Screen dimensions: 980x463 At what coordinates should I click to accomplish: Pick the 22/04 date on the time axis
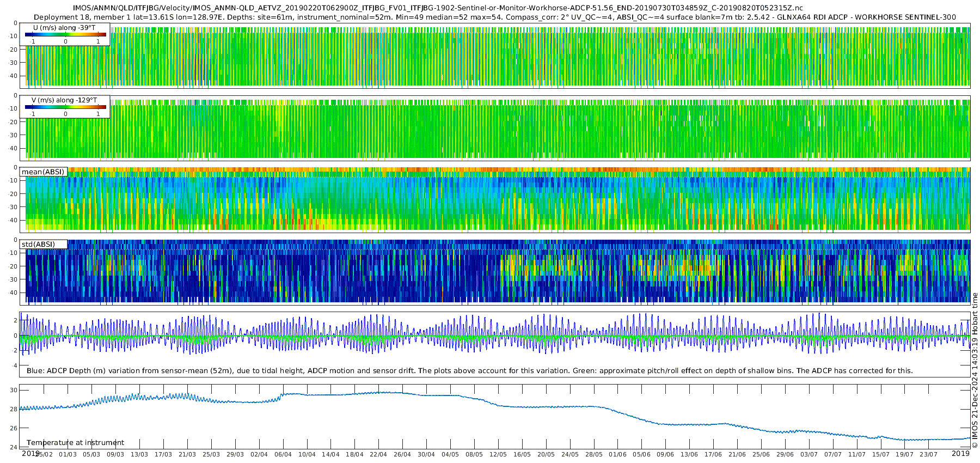tap(378, 454)
